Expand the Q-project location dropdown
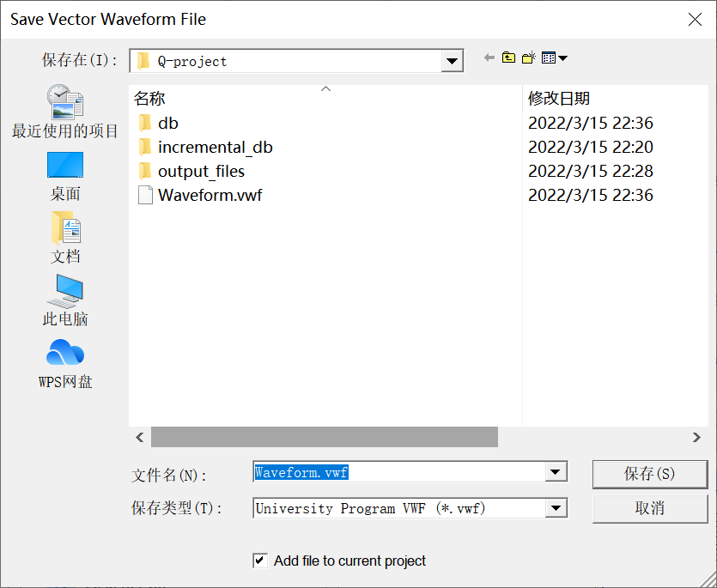Viewport: 717px width, 588px height. pos(452,61)
